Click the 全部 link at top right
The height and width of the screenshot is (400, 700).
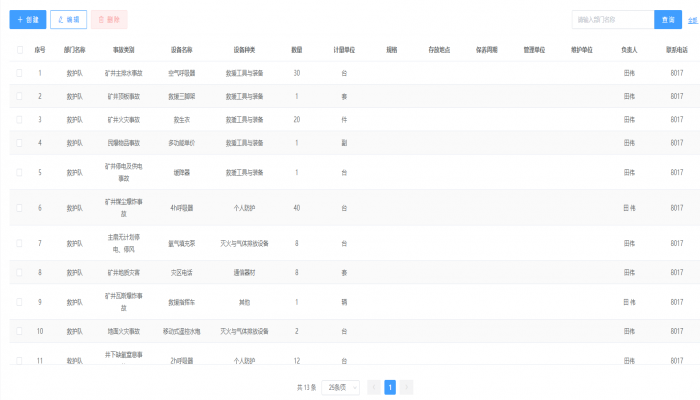pyautogui.click(x=693, y=20)
